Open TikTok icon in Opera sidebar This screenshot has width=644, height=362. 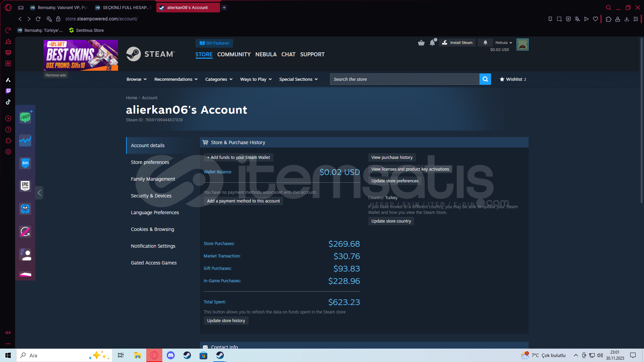point(8,102)
